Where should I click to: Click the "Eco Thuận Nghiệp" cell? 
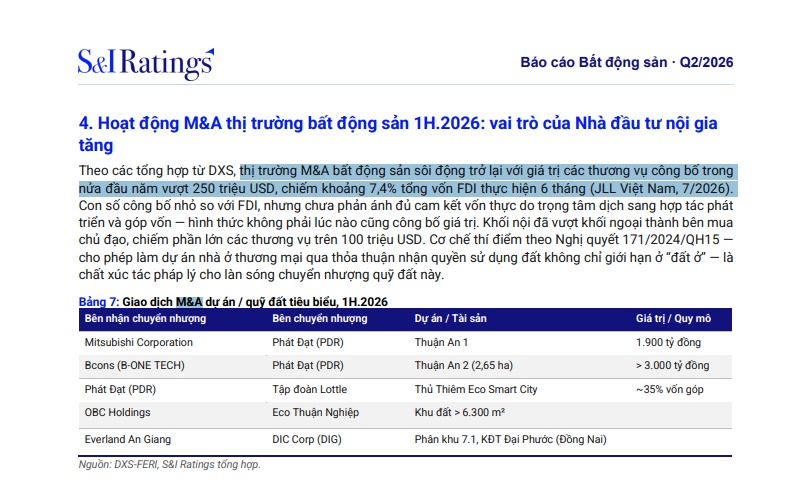pos(315,412)
